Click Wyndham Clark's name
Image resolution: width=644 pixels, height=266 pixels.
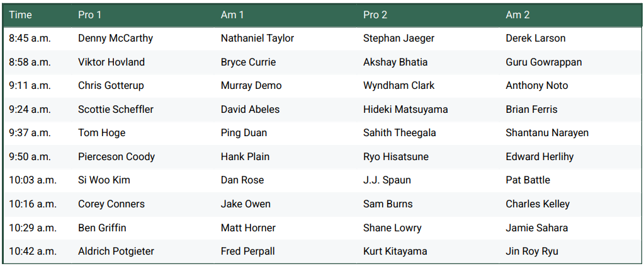(398, 86)
